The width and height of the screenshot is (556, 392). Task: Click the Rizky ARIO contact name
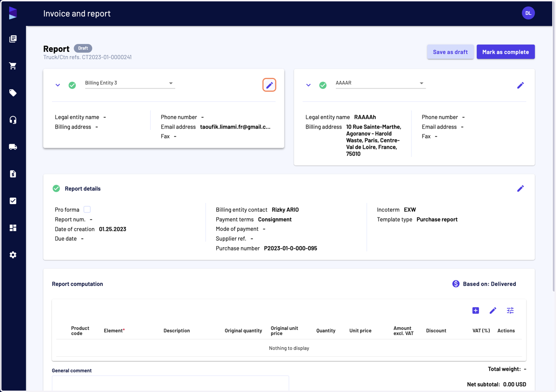pos(285,210)
